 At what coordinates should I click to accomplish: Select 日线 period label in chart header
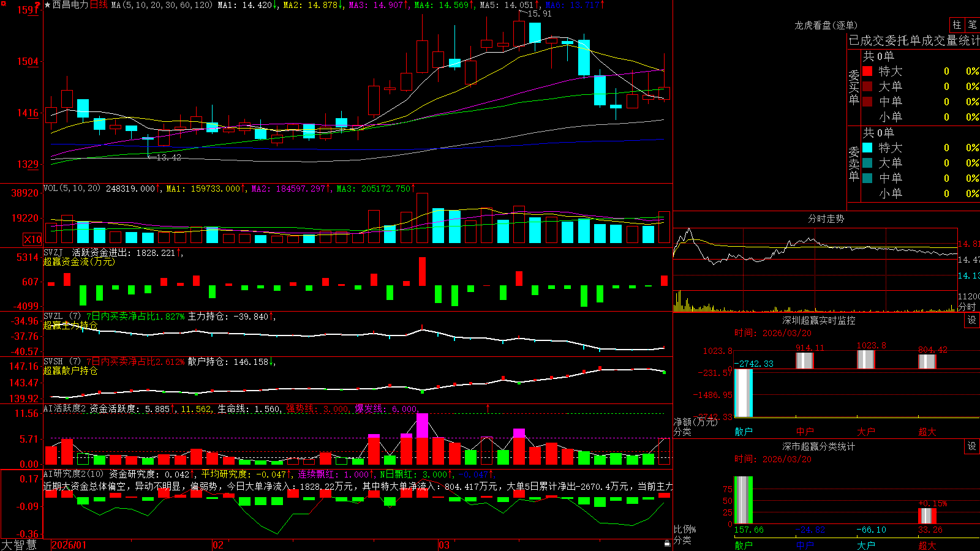click(x=99, y=5)
